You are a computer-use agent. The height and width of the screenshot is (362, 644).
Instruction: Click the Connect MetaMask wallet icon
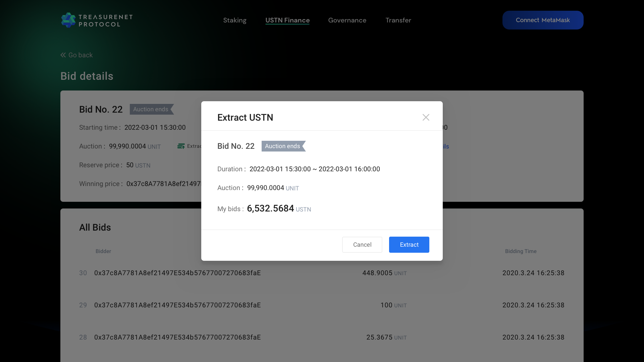coord(543,20)
